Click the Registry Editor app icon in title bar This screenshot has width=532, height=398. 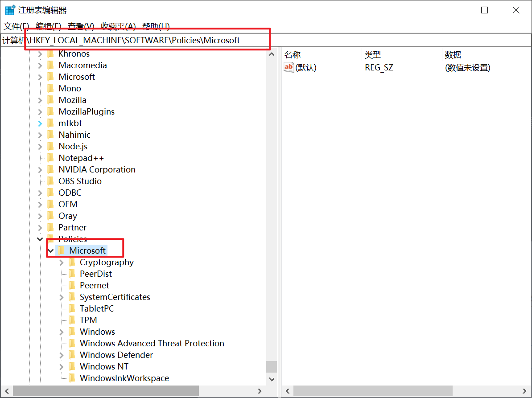point(10,10)
